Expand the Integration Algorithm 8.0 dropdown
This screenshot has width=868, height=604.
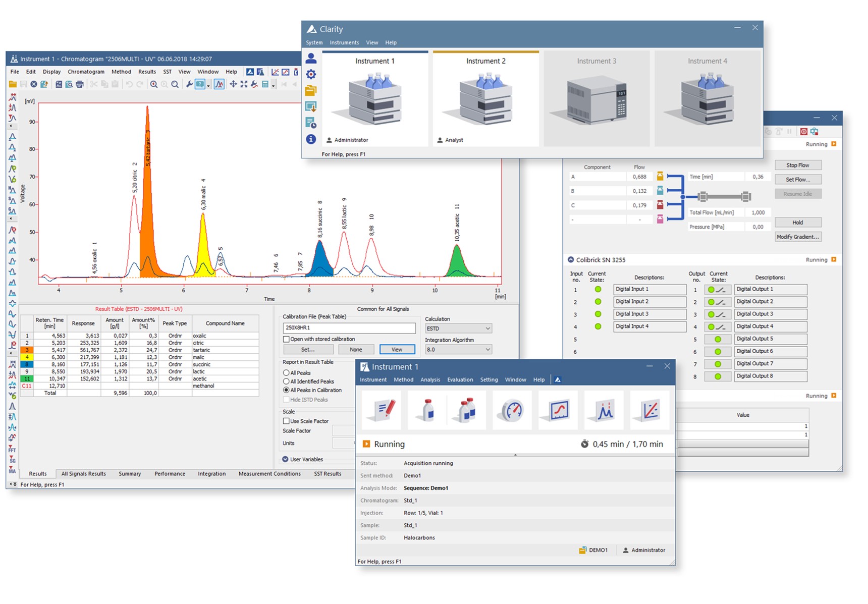pyautogui.click(x=458, y=349)
